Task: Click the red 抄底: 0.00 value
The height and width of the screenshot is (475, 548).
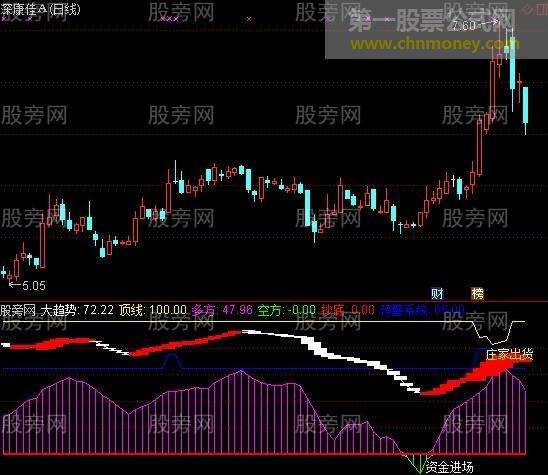Action: [347, 310]
